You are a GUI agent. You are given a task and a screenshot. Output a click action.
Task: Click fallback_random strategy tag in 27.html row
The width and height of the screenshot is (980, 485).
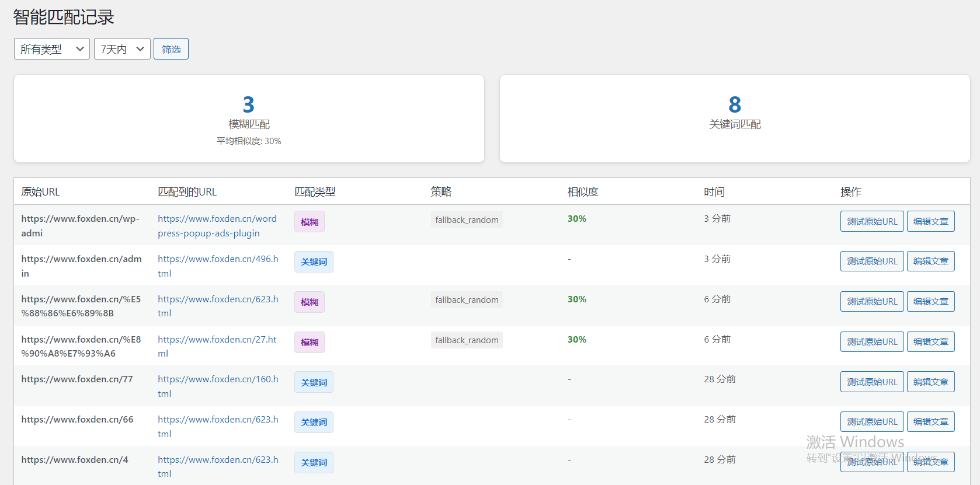[467, 340]
